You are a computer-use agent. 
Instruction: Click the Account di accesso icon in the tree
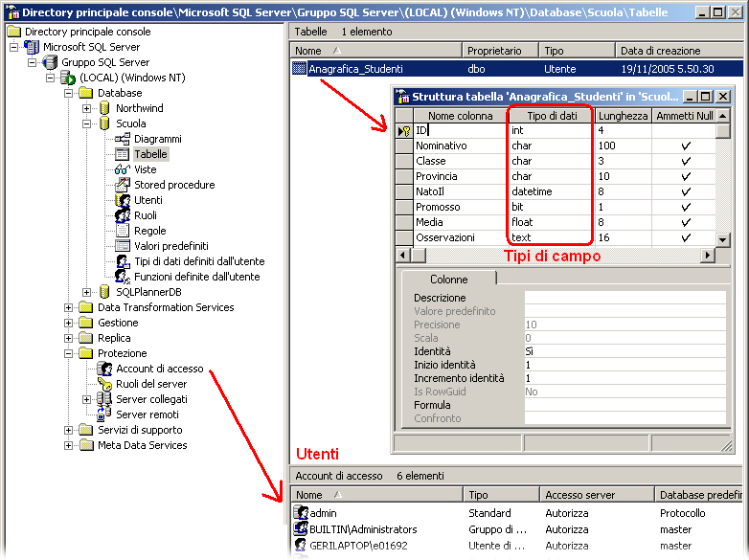104,369
